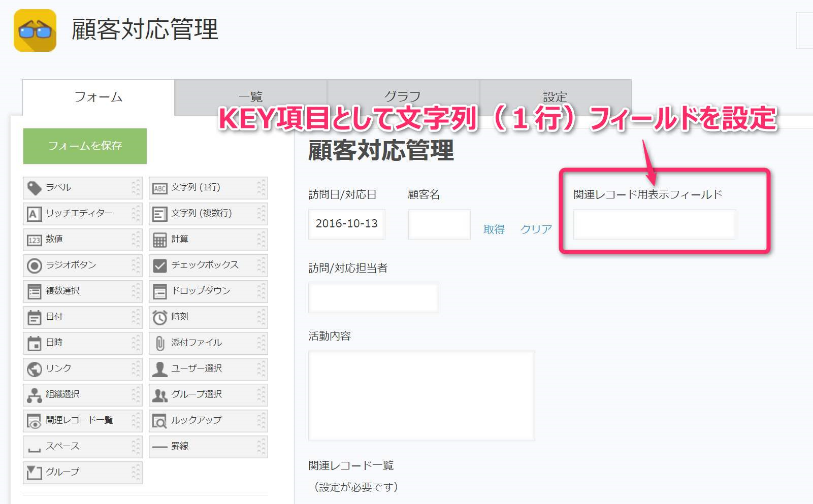Pick the リンク globe icon

tap(34, 369)
